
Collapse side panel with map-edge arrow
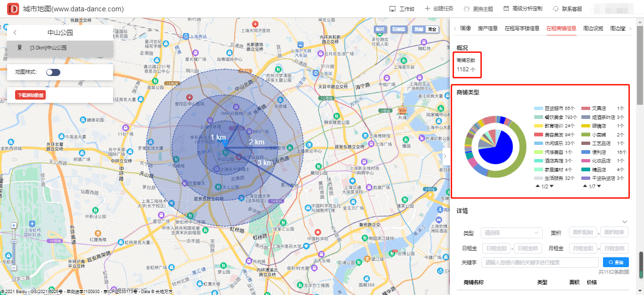[445, 156]
